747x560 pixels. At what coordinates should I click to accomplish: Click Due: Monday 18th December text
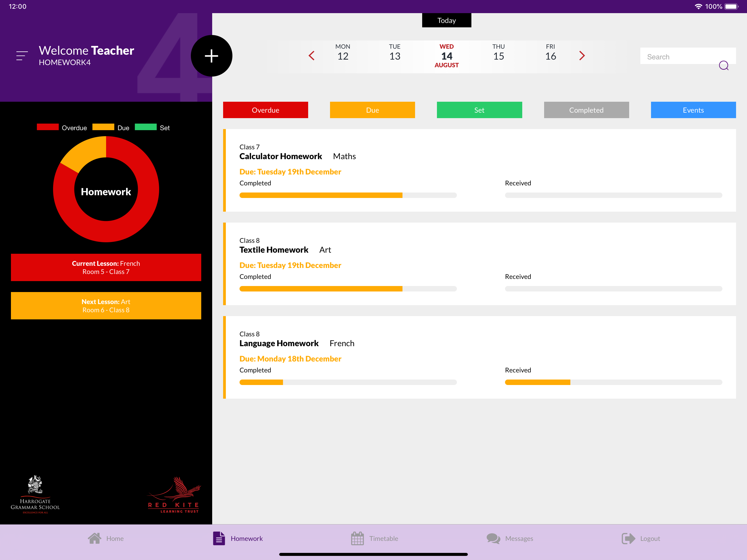(x=290, y=359)
